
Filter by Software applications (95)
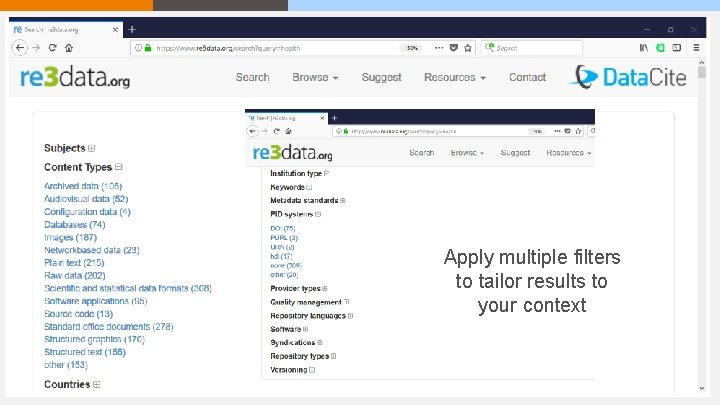tap(96, 301)
